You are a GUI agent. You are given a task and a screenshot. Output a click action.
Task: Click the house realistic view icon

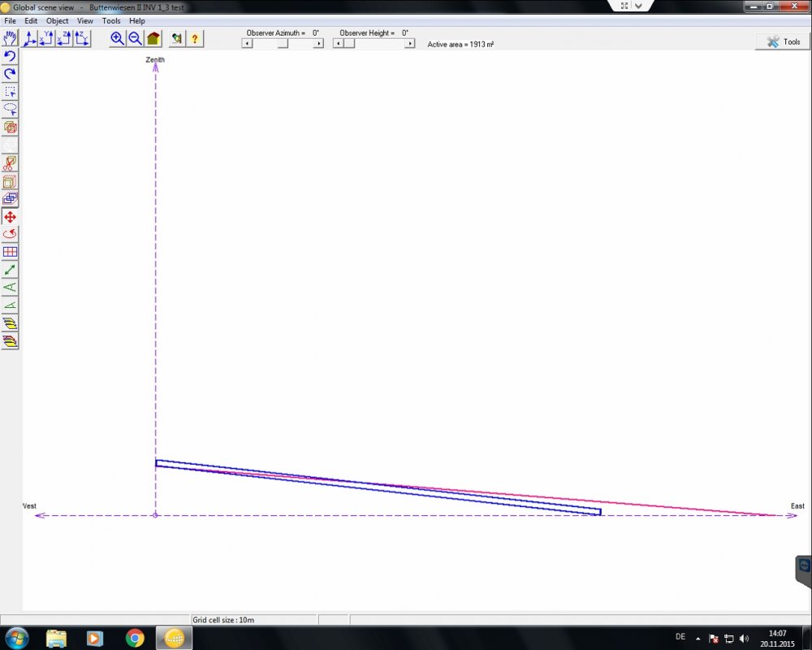click(153, 38)
